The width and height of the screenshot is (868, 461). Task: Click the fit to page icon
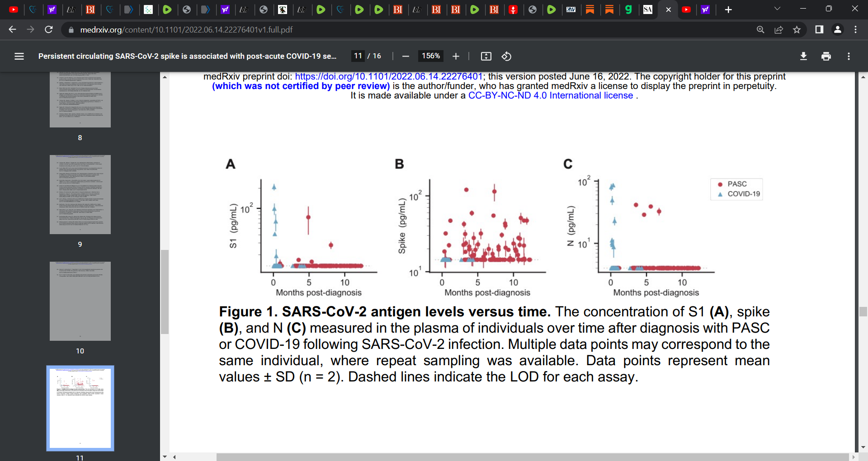(x=486, y=56)
